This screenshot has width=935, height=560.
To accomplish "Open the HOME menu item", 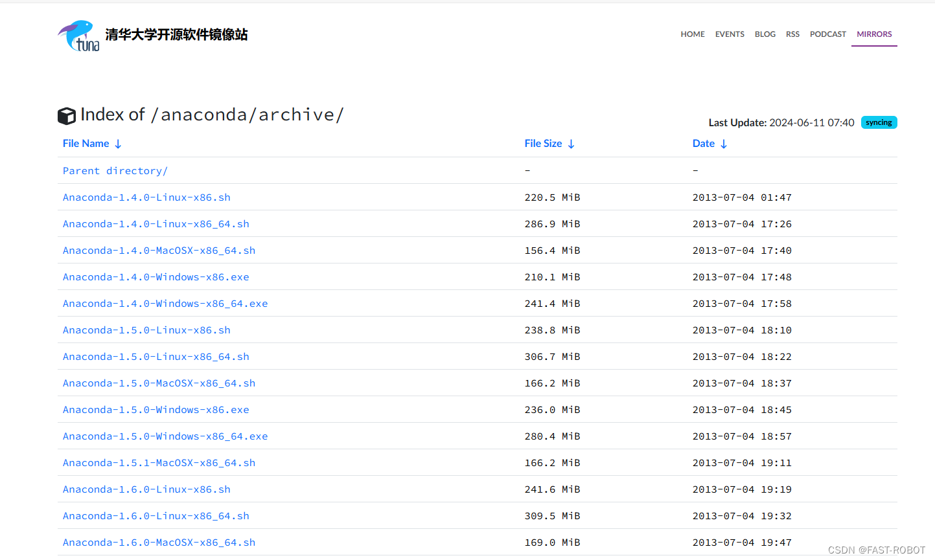I will [x=693, y=34].
